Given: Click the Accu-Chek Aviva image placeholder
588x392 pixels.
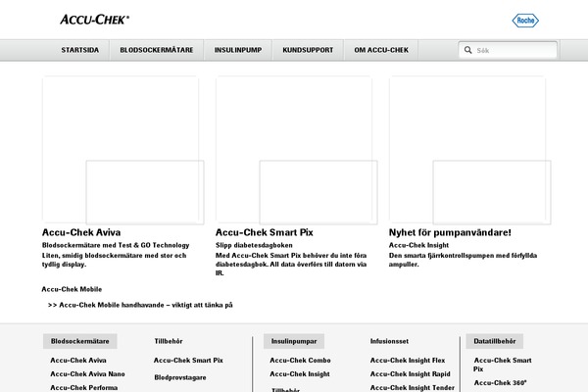Looking at the screenshot, I should 121,149.
